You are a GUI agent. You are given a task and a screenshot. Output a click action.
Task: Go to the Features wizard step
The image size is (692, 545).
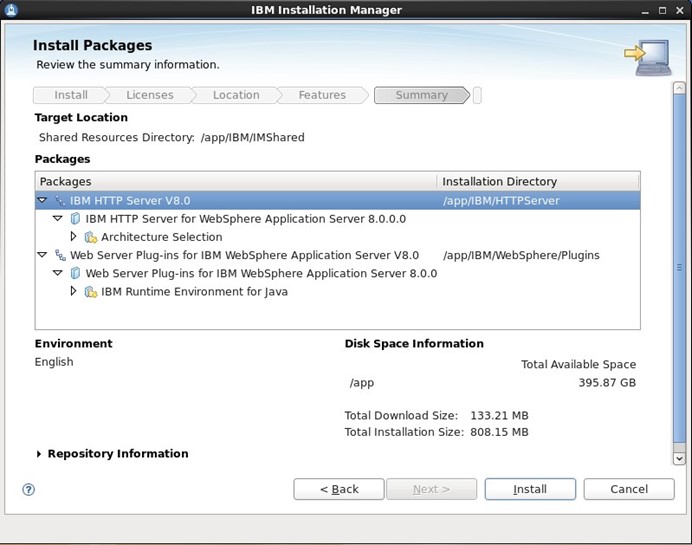[x=322, y=95]
